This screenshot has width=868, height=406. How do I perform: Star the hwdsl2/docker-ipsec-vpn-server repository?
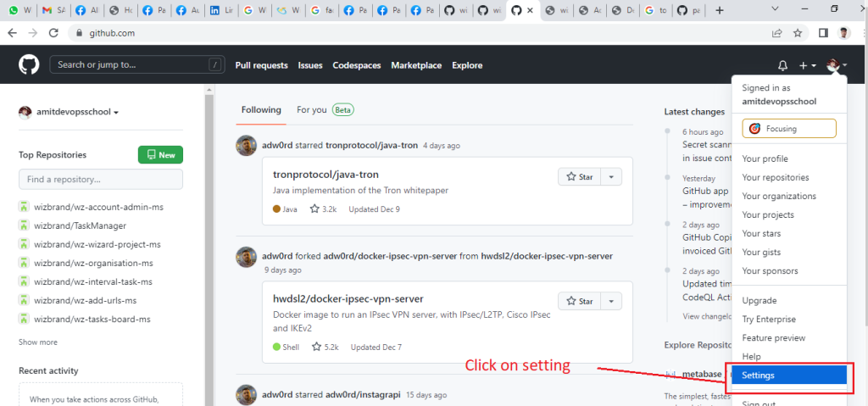[579, 301]
